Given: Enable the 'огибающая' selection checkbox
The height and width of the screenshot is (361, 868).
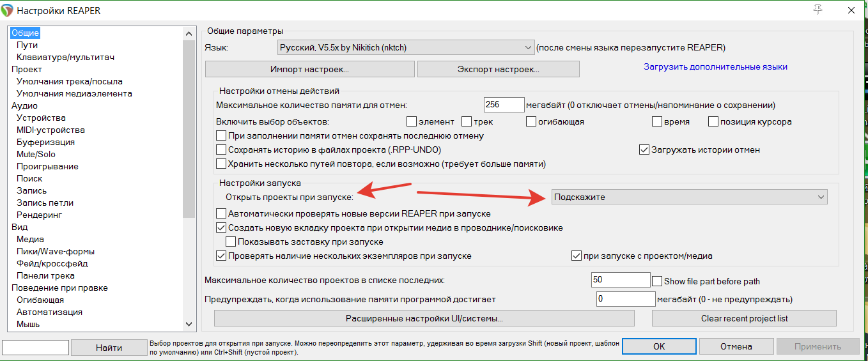Looking at the screenshot, I should click(532, 121).
